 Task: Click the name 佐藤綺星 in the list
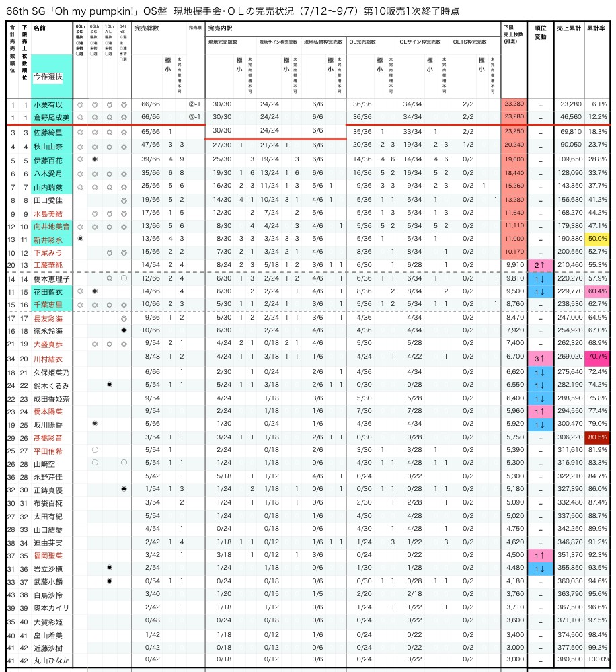pyautogui.click(x=48, y=133)
